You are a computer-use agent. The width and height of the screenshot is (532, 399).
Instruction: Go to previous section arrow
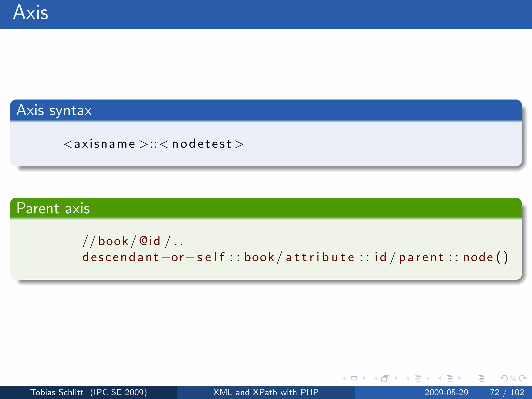click(x=440, y=378)
